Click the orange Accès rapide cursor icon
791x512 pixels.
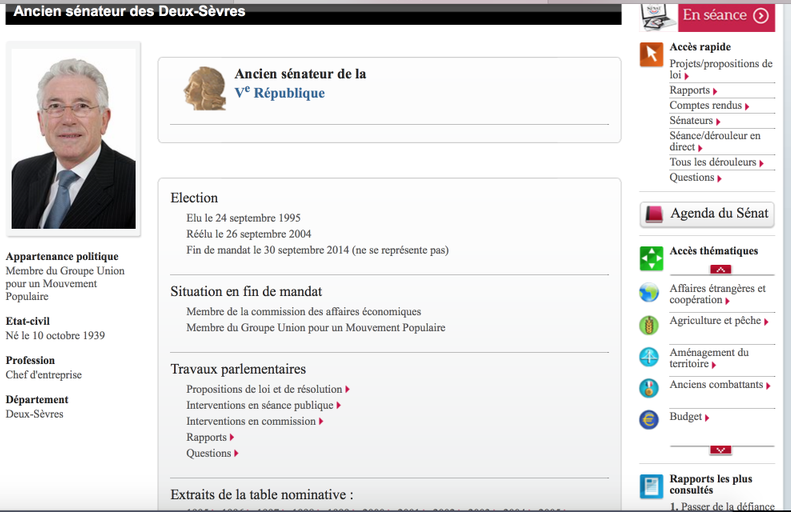point(651,55)
